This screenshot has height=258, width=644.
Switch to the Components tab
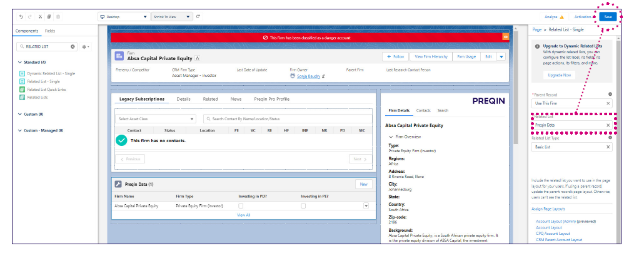tap(27, 31)
